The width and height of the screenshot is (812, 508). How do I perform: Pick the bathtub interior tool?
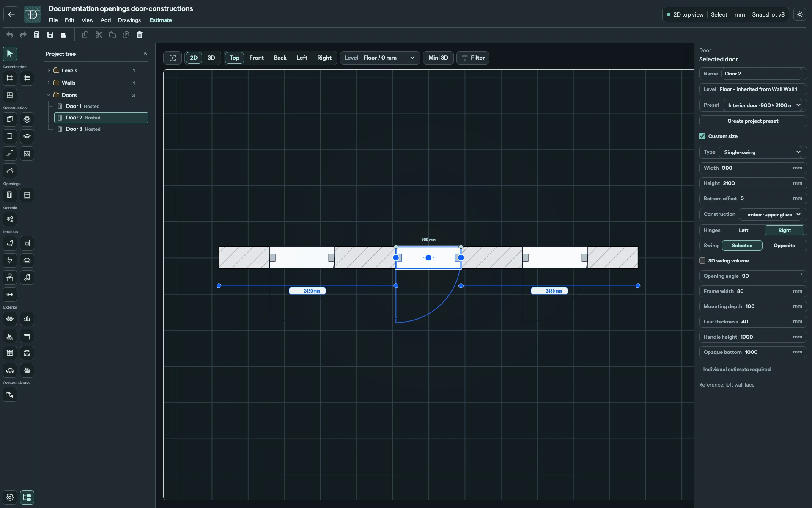(x=10, y=243)
